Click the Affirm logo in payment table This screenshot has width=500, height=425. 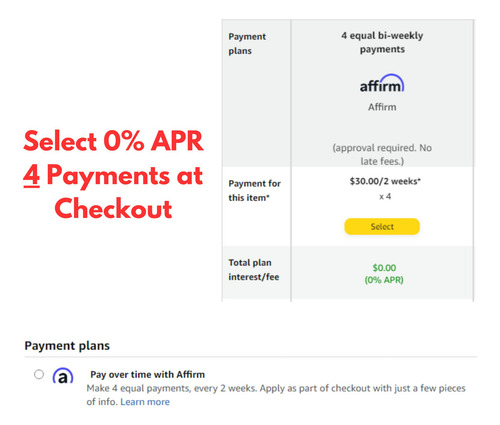click(x=382, y=83)
